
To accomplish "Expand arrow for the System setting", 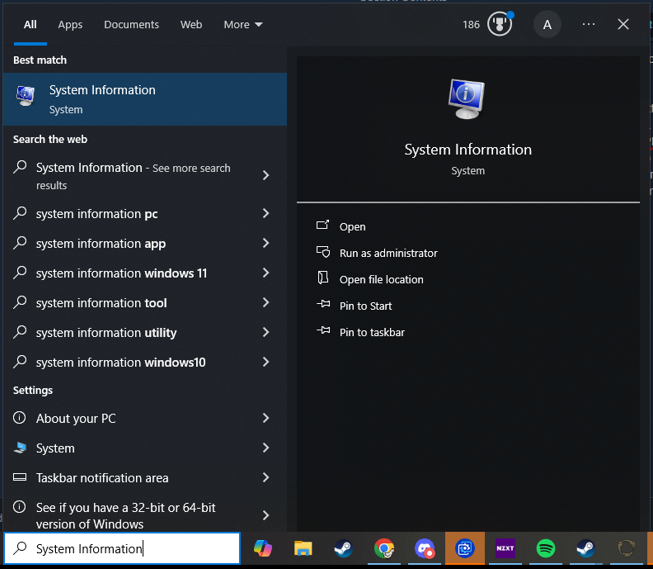I will point(266,447).
